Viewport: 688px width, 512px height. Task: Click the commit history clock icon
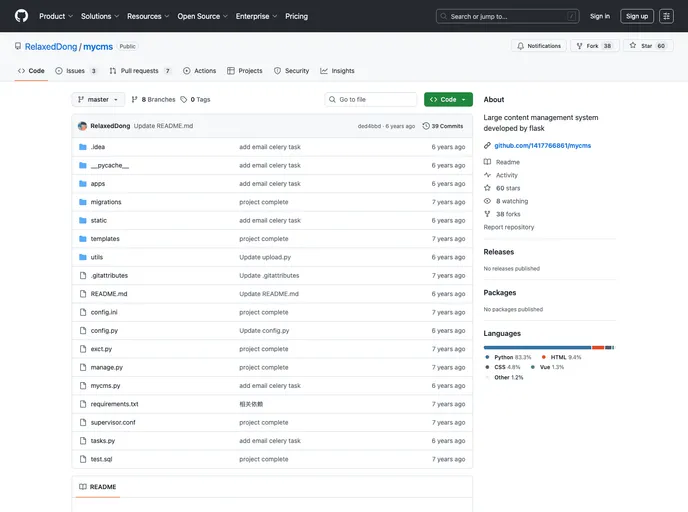coord(426,126)
